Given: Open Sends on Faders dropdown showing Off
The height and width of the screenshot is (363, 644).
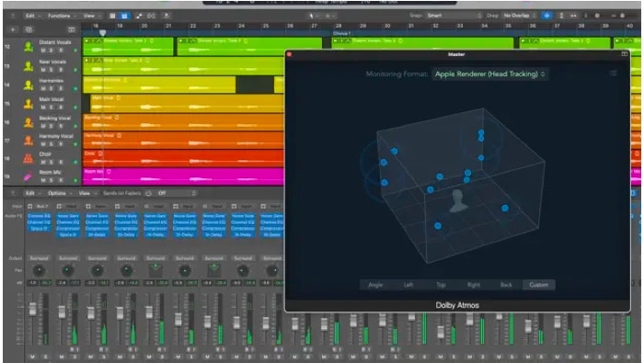Looking at the screenshot, I should (177, 193).
